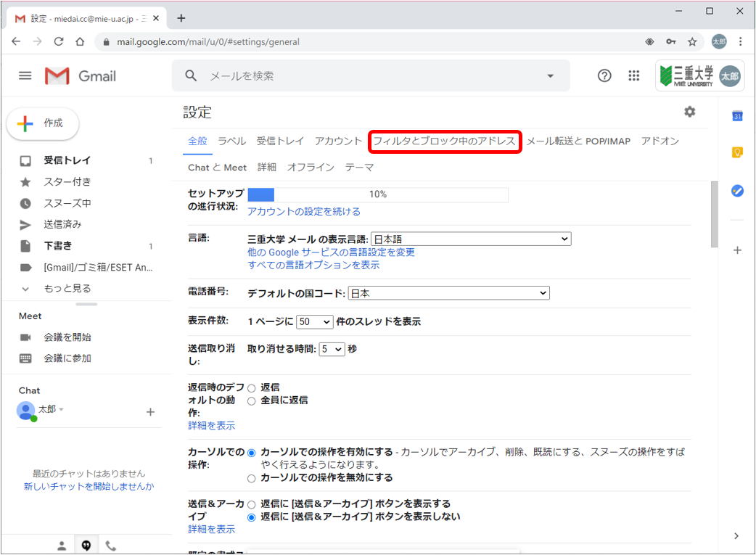Open the Google Calendar side panel icon
This screenshot has height=555, width=756.
(x=737, y=116)
